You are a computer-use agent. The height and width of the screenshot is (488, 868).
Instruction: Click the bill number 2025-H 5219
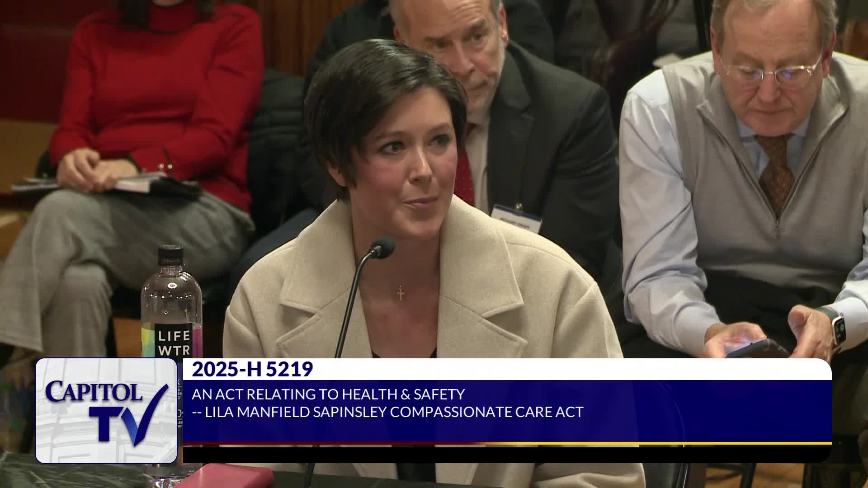pyautogui.click(x=252, y=370)
